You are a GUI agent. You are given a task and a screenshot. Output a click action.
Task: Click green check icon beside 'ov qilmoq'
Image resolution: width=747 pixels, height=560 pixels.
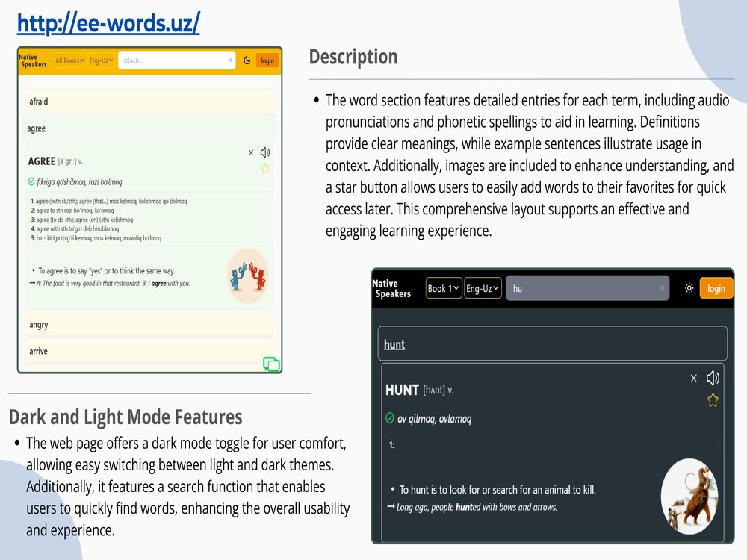390,418
